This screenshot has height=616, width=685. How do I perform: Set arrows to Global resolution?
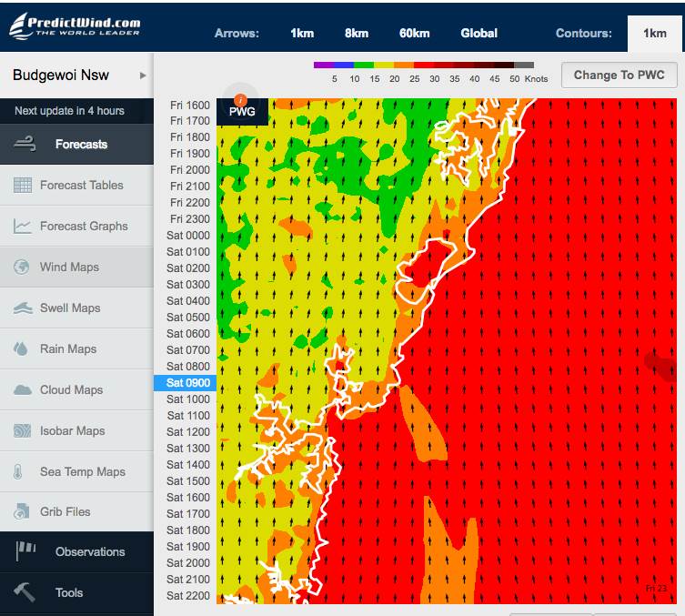click(478, 34)
